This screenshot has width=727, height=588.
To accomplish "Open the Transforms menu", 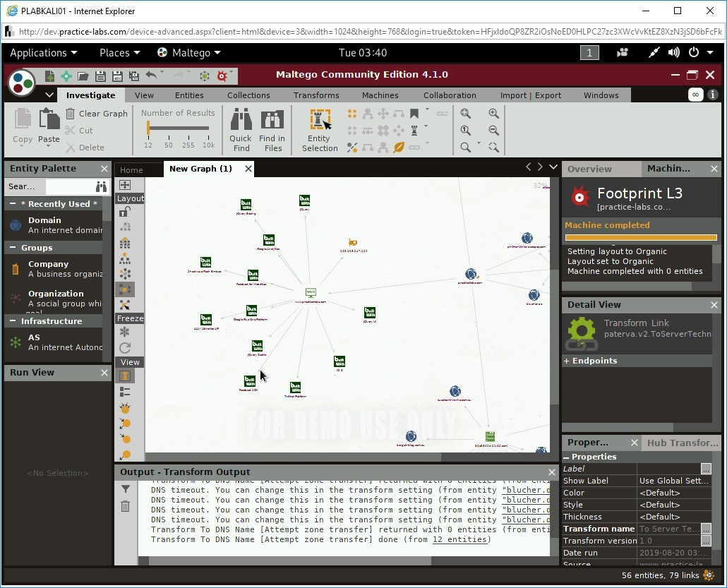I will point(316,95).
